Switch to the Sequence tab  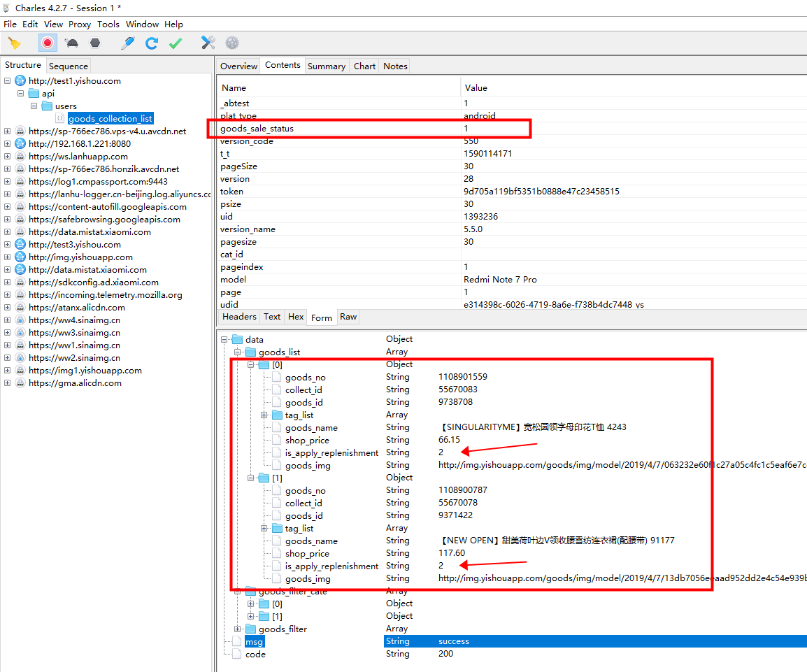coord(69,66)
